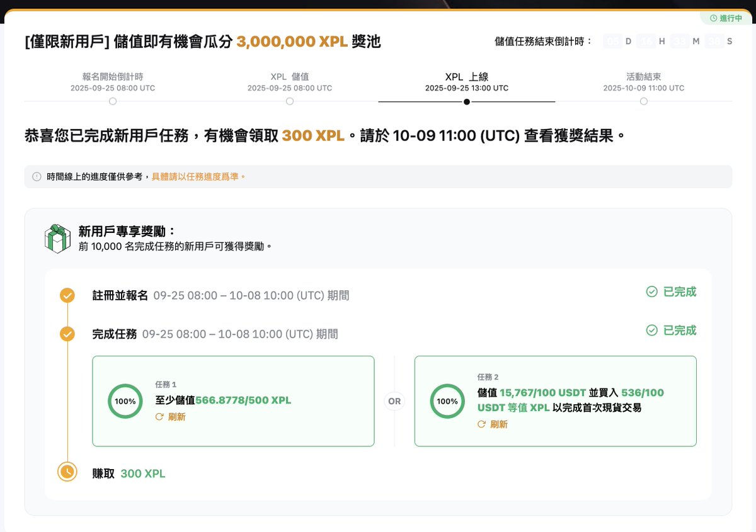This screenshot has width=756, height=532.
Task: Select the XPL 上線 timeline marker
Action: [466, 101]
